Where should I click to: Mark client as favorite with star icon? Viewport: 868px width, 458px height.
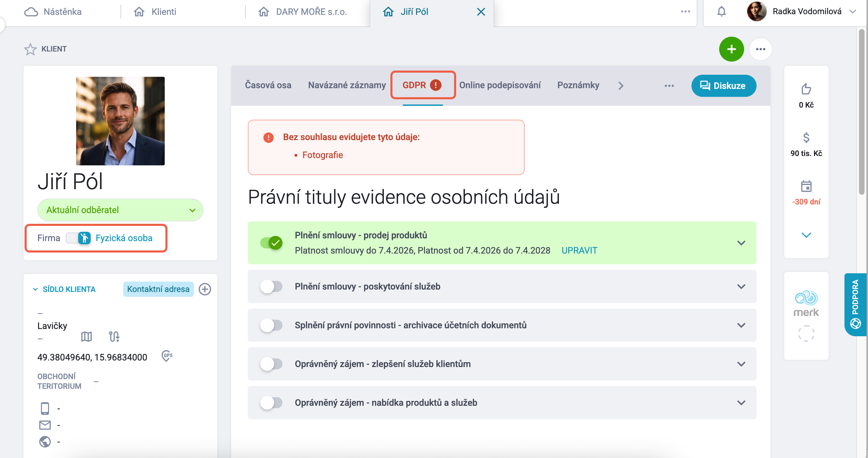pyautogui.click(x=30, y=49)
